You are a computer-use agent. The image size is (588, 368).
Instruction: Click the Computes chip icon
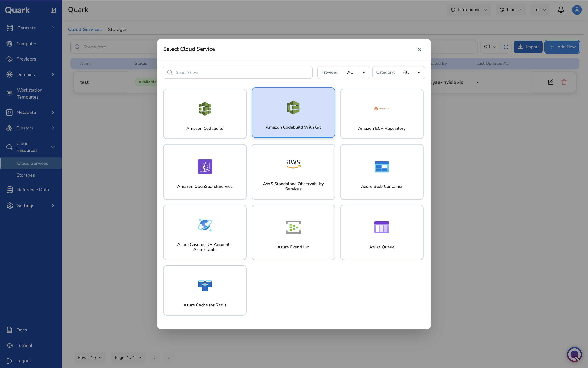coord(9,44)
